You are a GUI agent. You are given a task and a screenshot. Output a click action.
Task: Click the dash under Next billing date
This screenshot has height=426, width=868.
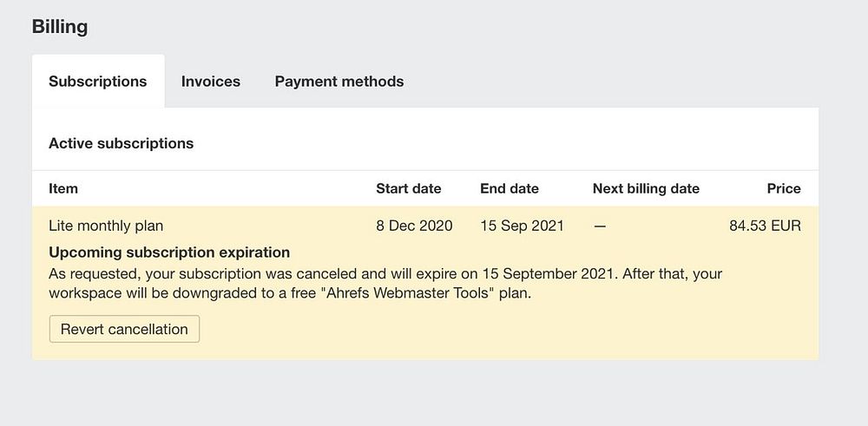[x=600, y=226]
